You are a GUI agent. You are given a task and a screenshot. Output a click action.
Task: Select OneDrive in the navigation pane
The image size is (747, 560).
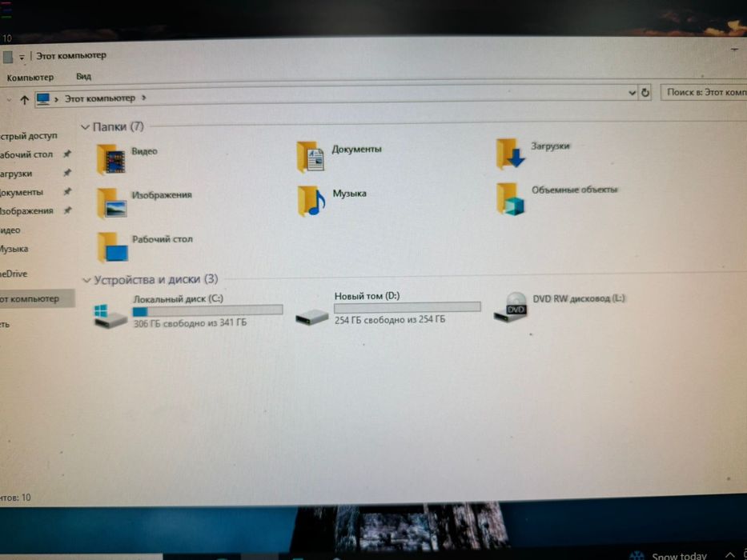pos(14,274)
